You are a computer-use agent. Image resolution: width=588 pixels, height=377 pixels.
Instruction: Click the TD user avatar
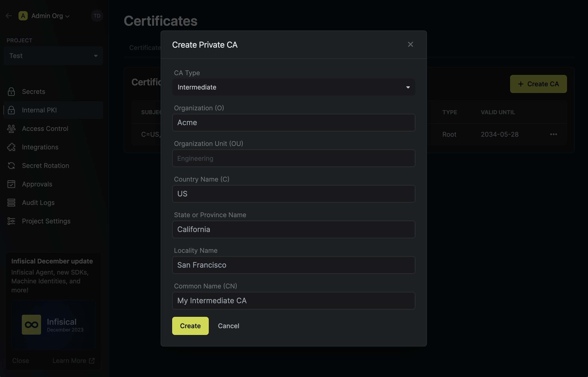point(97,16)
